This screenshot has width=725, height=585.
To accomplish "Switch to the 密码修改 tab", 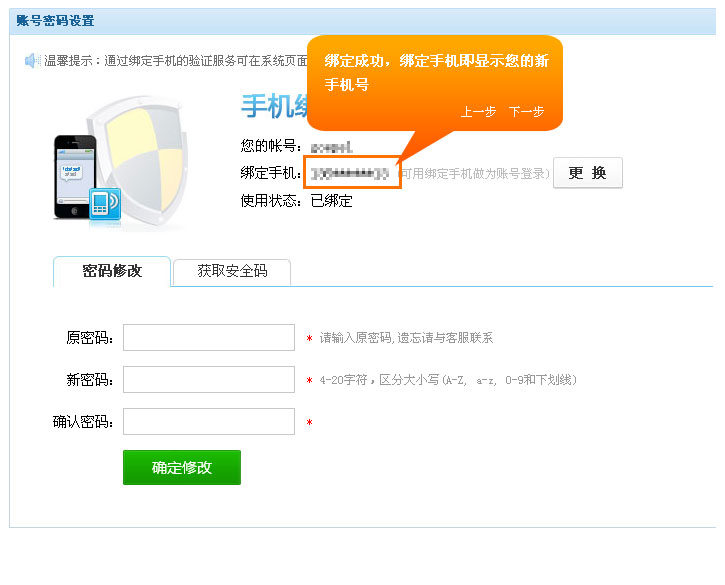I will pyautogui.click(x=112, y=271).
